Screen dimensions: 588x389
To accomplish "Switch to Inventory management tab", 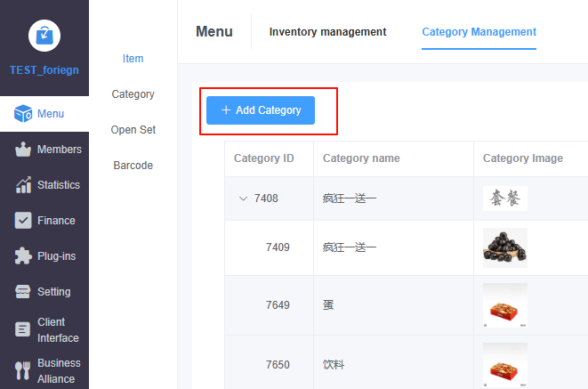I will click(x=327, y=32).
